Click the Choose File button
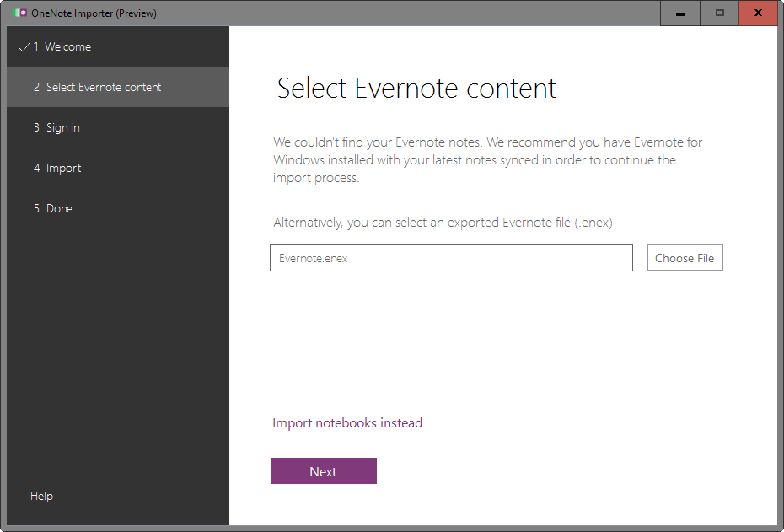Viewport: 784px width, 532px height. coord(685,258)
